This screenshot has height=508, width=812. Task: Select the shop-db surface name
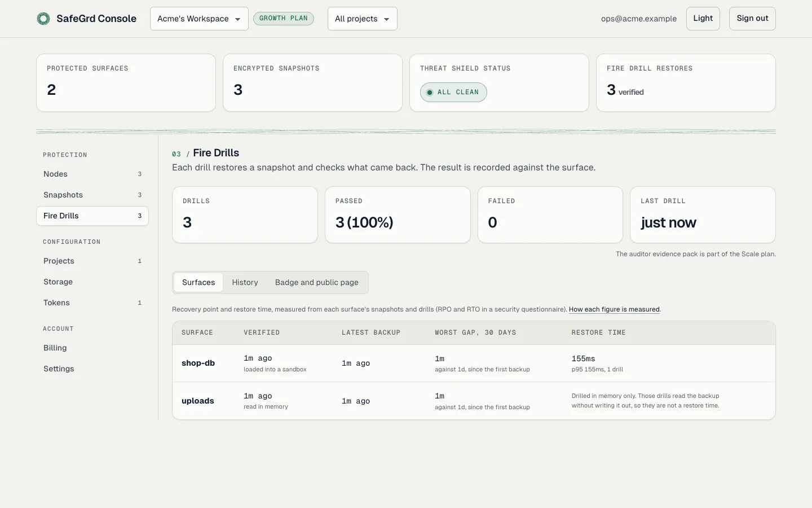tap(198, 363)
